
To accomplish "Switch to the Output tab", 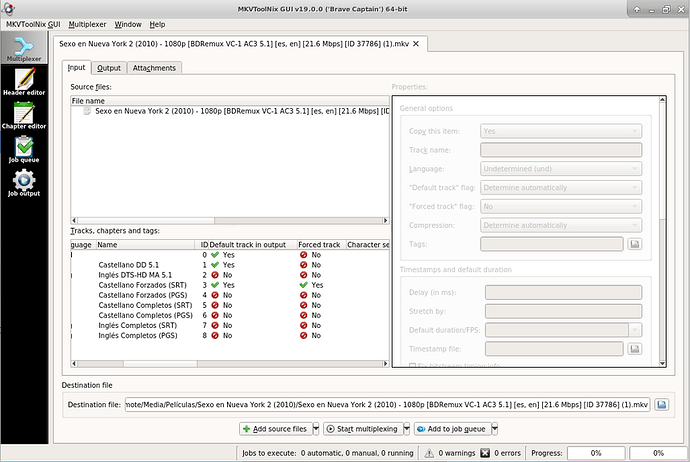I will (109, 68).
